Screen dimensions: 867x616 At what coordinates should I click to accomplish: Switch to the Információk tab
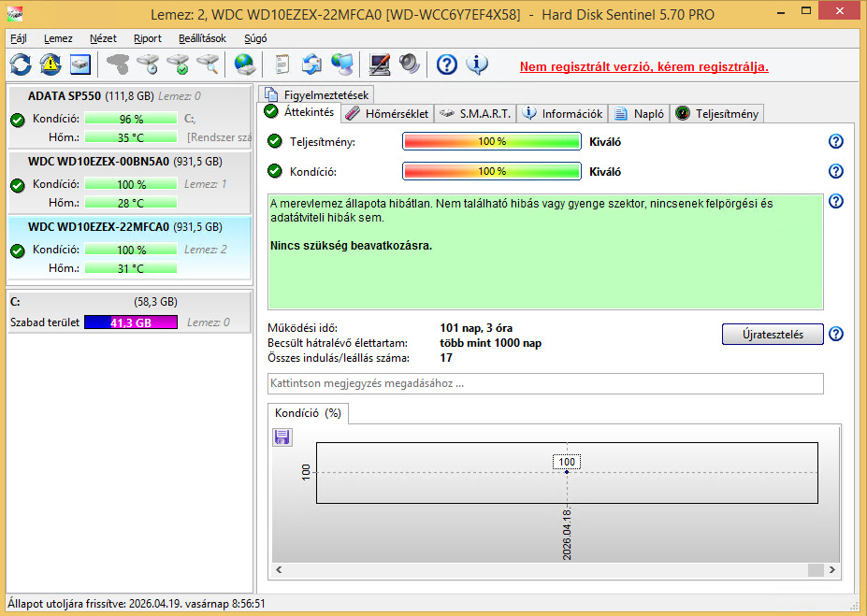(562, 114)
